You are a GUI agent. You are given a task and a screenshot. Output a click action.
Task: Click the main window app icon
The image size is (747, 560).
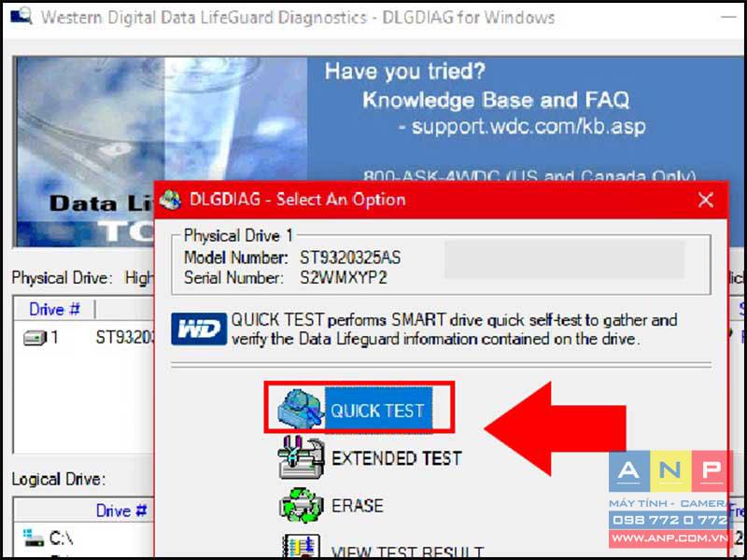click(21, 16)
